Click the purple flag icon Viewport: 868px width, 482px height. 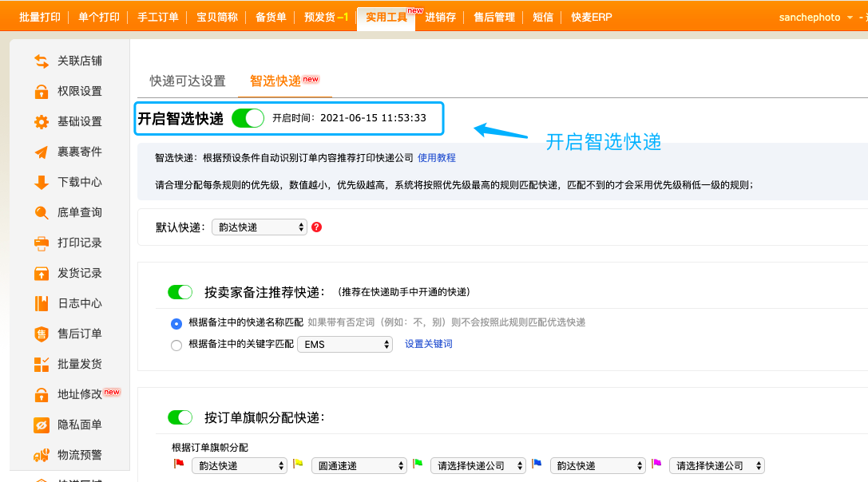(656, 464)
